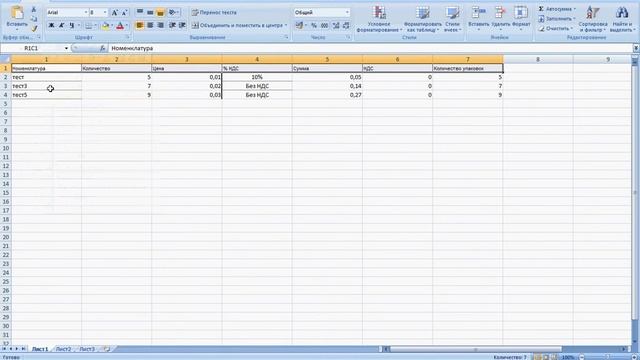Screen dimensions: 640x360
Task: Click the Количество упаковок header cell
Action: click(468, 68)
